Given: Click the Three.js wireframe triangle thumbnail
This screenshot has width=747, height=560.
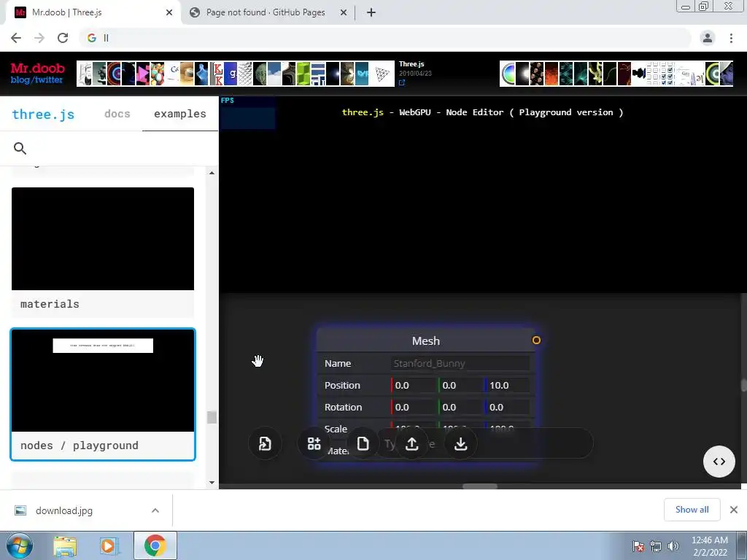Looking at the screenshot, I should pyautogui.click(x=382, y=74).
